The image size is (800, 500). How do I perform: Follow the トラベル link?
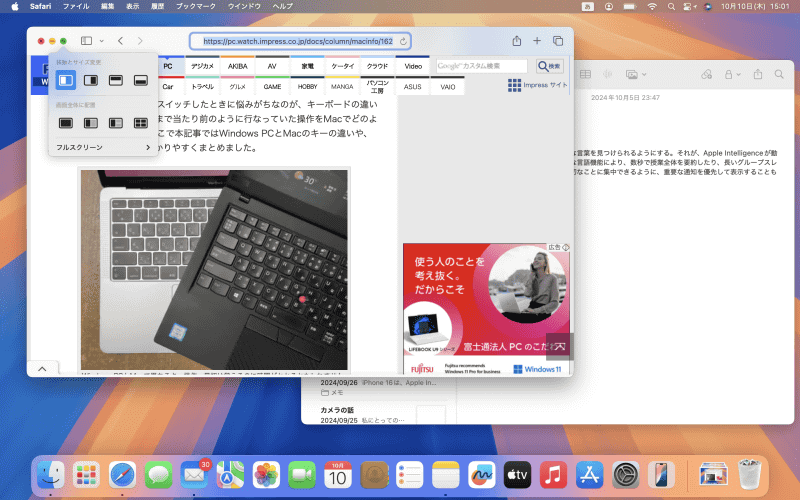[x=203, y=87]
